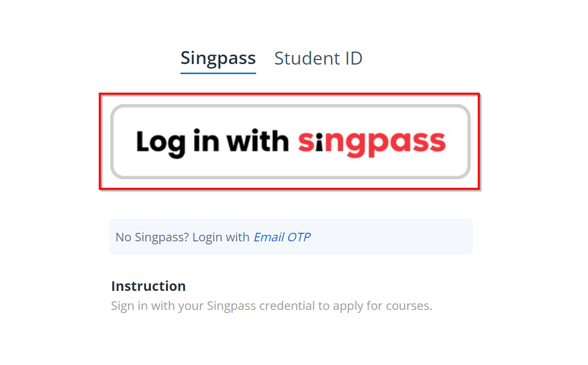Screen dimensions: 588x365
Task: Click the bold black 'Log in with' text
Action: pos(213,142)
